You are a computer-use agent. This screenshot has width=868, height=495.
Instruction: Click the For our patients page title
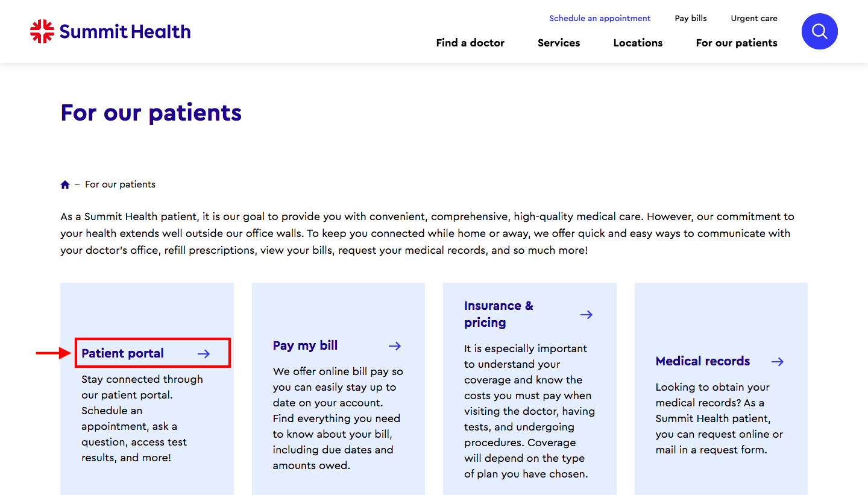click(151, 113)
